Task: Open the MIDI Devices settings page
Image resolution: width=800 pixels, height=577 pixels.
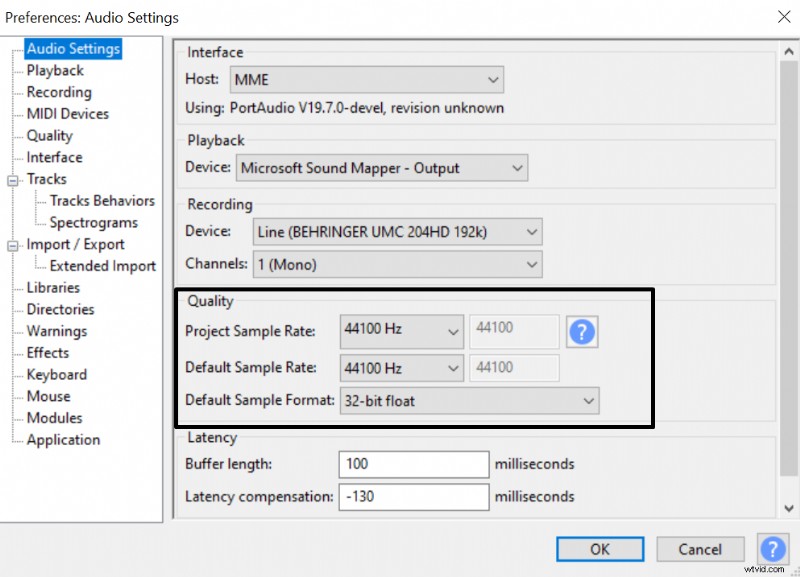Action: click(x=65, y=113)
